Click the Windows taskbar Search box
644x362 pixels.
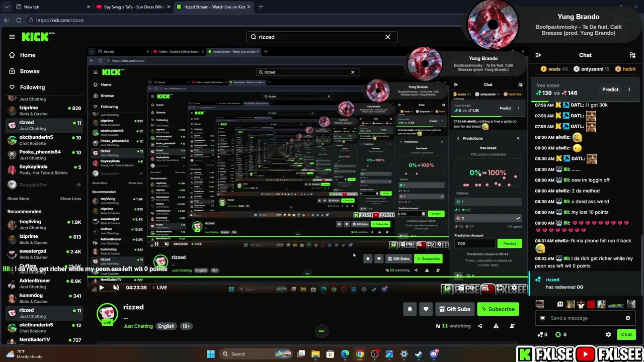coord(256,354)
